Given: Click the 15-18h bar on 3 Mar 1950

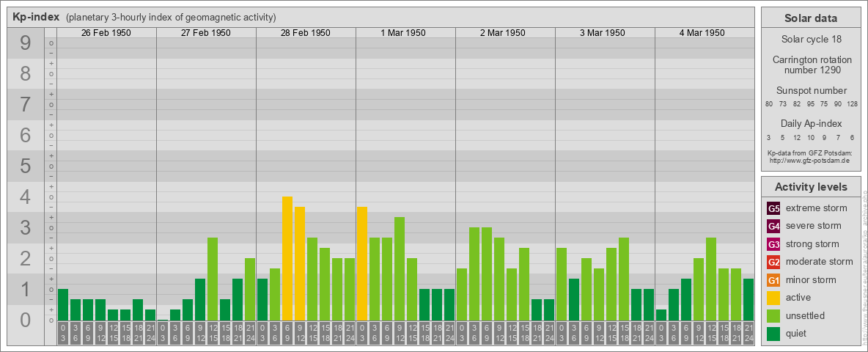Looking at the screenshot, I should 624,279.
